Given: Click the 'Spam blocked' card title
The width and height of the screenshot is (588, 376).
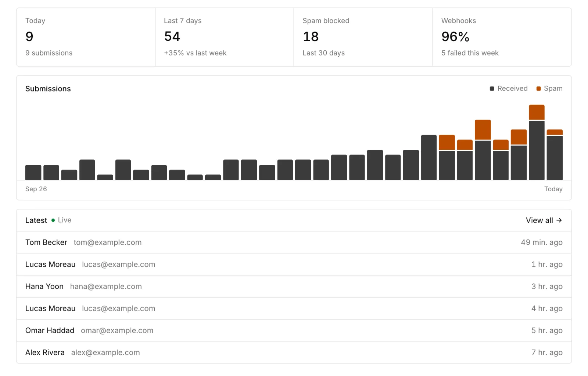Looking at the screenshot, I should tap(326, 21).
